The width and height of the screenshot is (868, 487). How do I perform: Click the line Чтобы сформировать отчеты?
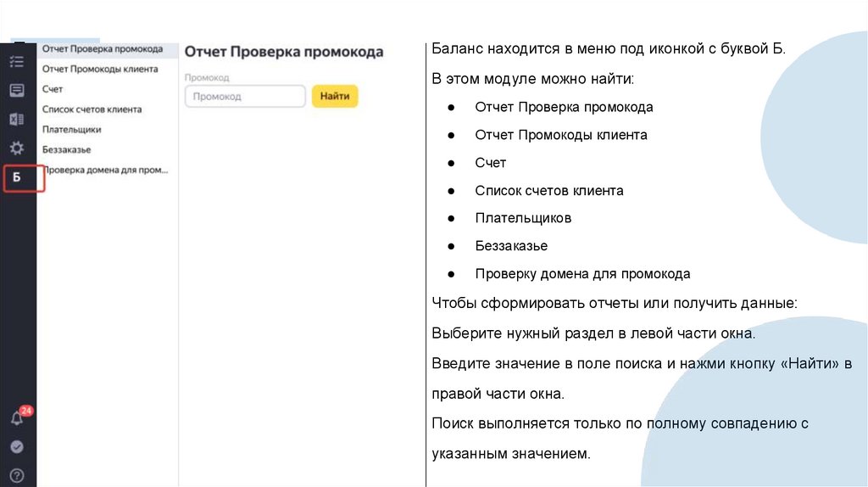(615, 304)
